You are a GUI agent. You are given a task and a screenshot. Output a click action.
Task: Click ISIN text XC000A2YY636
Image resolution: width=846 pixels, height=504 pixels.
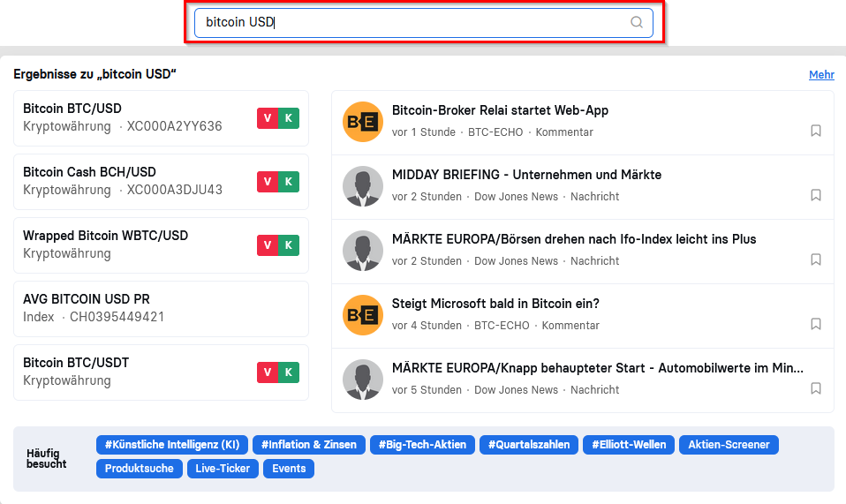pyautogui.click(x=174, y=126)
